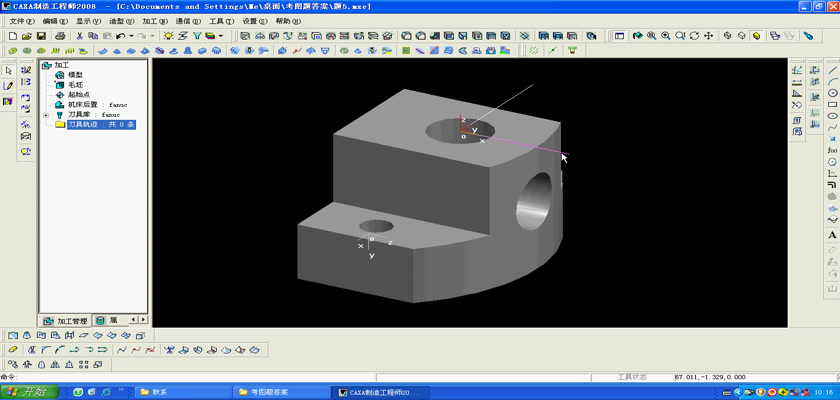Click the array pattern four-squares icon
The image size is (840, 400).
pyautogui.click(x=83, y=365)
